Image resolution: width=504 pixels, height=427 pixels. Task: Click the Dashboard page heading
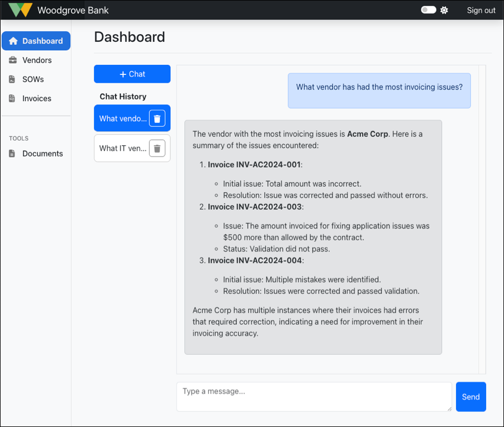click(x=130, y=37)
